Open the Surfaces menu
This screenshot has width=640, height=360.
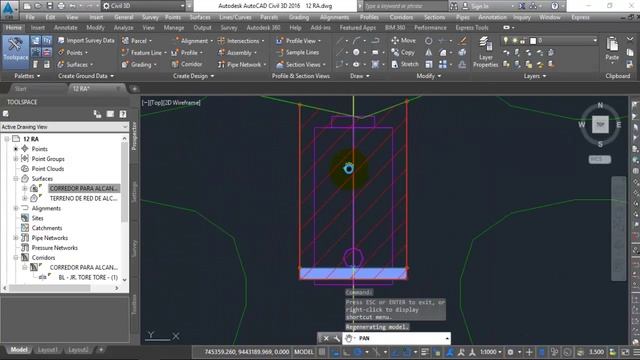200,18
